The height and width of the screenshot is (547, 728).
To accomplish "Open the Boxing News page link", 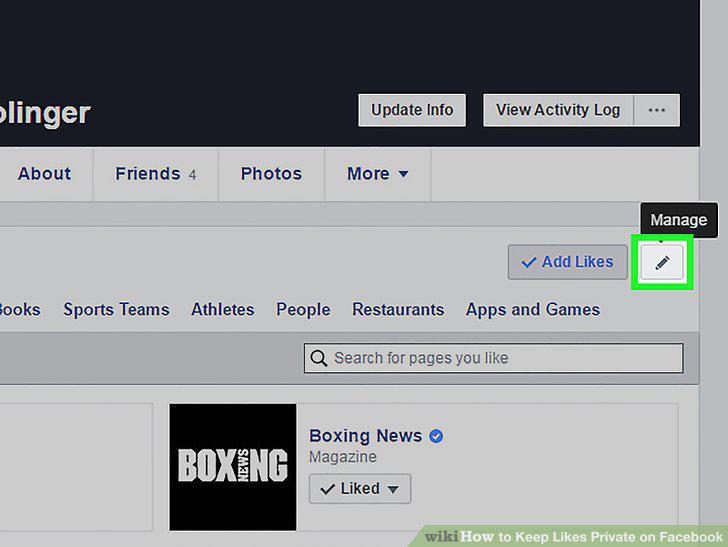I will coord(365,436).
